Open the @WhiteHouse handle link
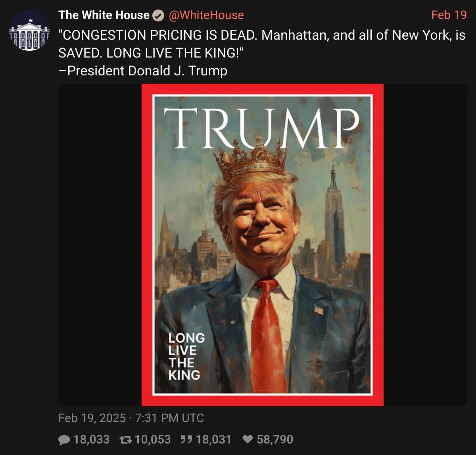Viewport: 476px width, 455px height. pyautogui.click(x=206, y=15)
